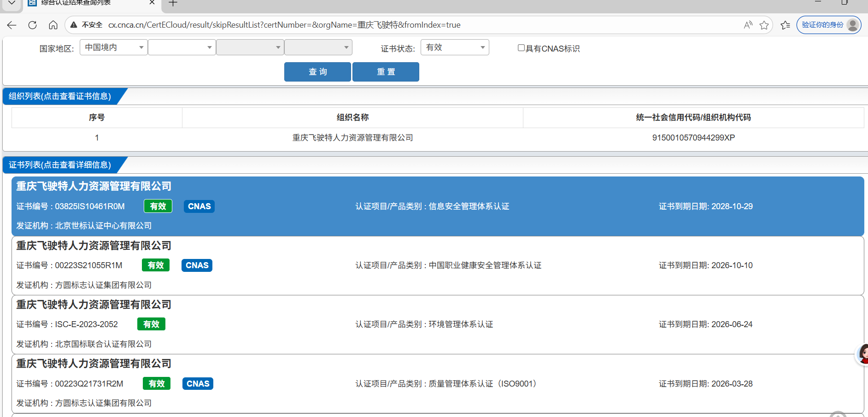Click the 重置 reset button

(386, 72)
